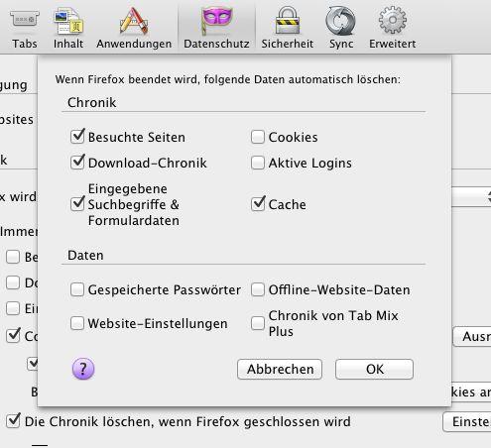Click the Daten section heading
This screenshot has width=491, height=448.
[85, 255]
